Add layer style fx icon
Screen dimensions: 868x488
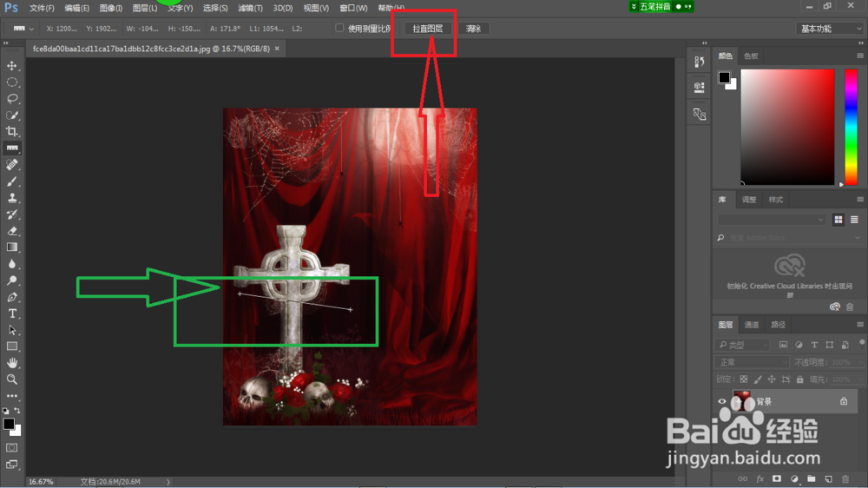click(x=760, y=478)
